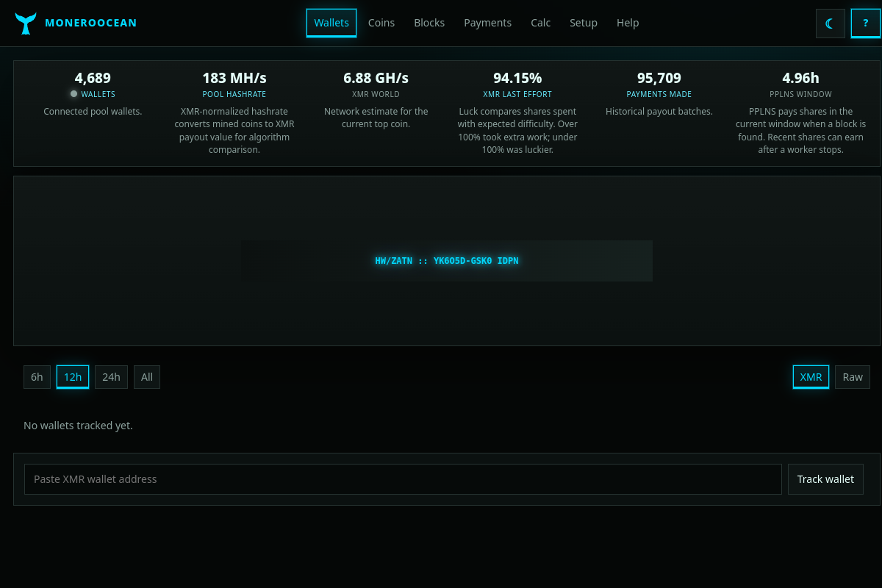This screenshot has height=588, width=882.
Task: Switch to the Blocks tab
Action: (x=429, y=23)
